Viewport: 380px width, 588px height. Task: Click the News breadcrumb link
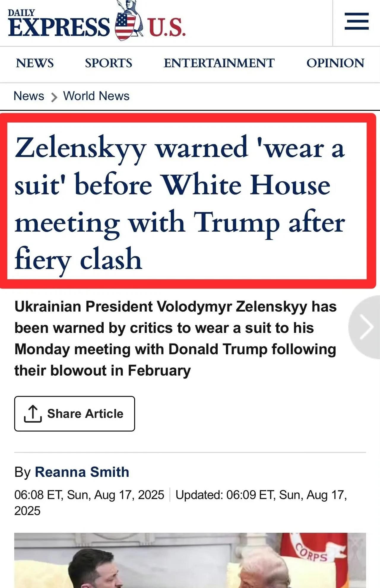point(29,96)
